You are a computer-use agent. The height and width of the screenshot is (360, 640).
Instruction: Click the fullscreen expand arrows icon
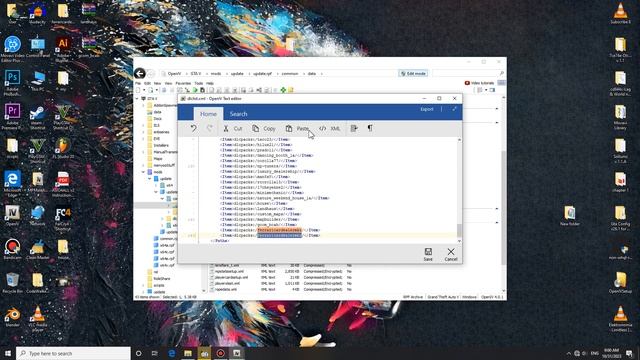pos(454,109)
